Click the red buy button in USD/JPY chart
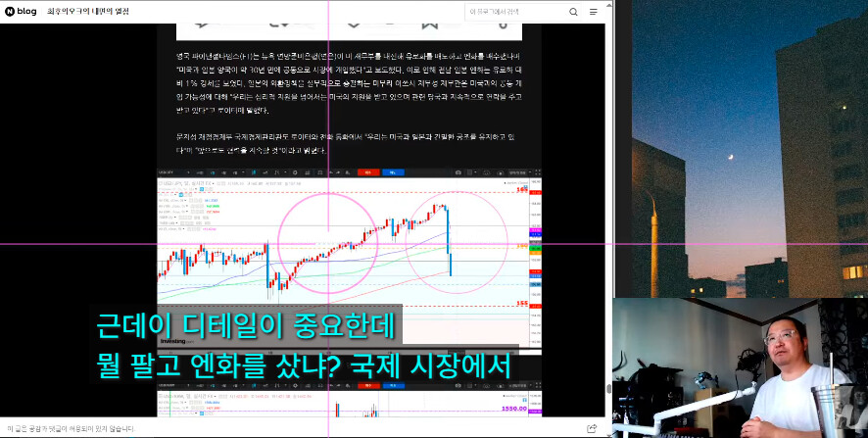The width and height of the screenshot is (868, 438). pos(368,172)
